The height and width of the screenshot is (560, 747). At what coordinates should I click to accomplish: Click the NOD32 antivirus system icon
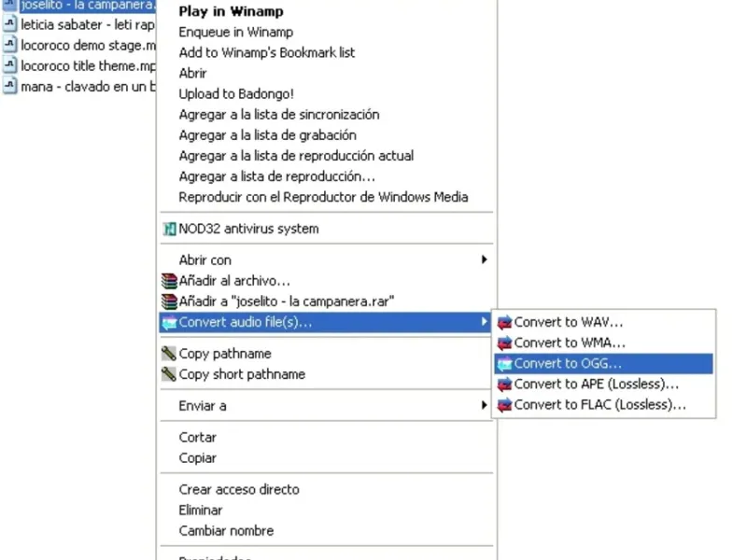(170, 229)
